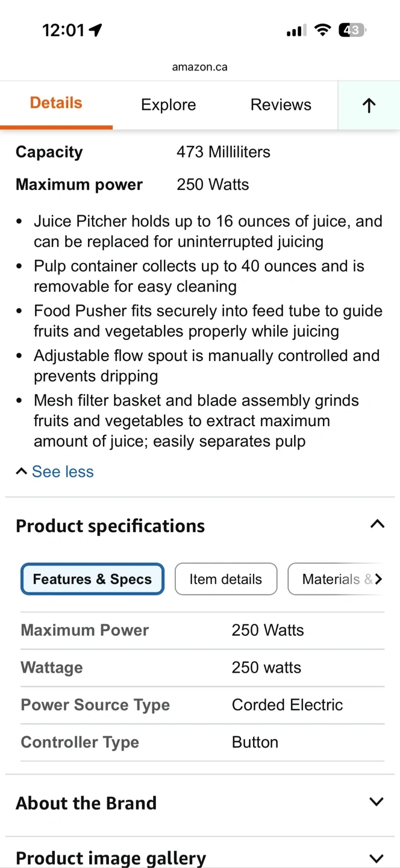Switch to the Explore tab
The width and height of the screenshot is (400, 868).
(x=168, y=105)
